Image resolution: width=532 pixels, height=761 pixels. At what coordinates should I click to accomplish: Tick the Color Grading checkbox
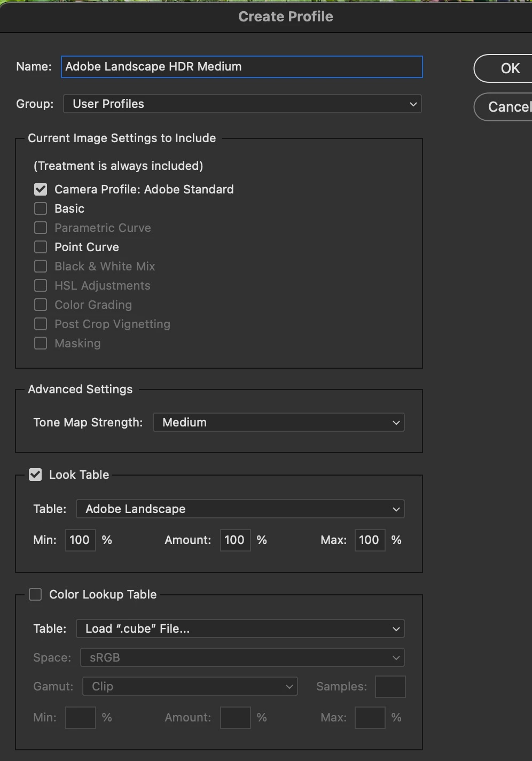point(41,305)
